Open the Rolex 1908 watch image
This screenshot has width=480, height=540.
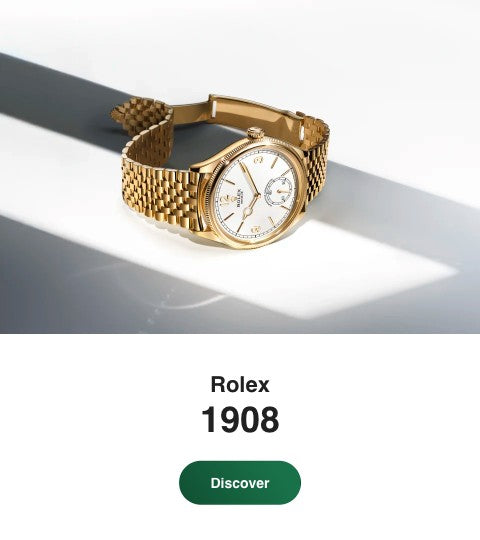[240, 167]
